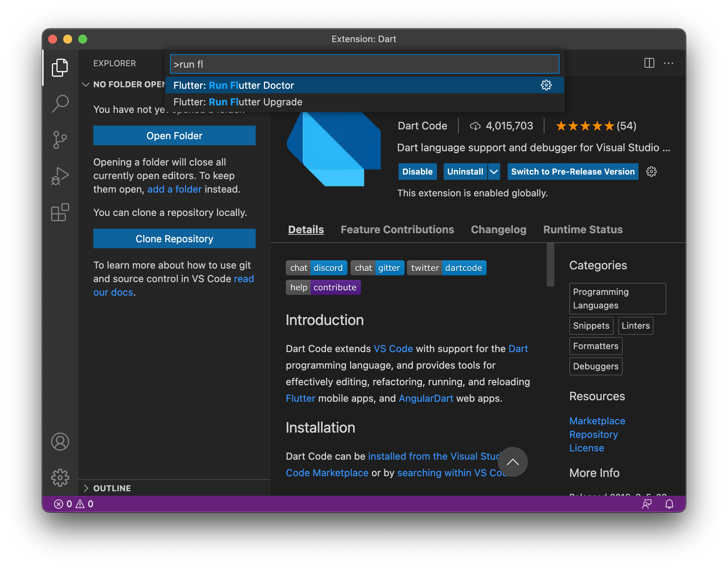This screenshot has height=568, width=728.
Task: Open the notifications bell in status bar
Action: [x=669, y=504]
